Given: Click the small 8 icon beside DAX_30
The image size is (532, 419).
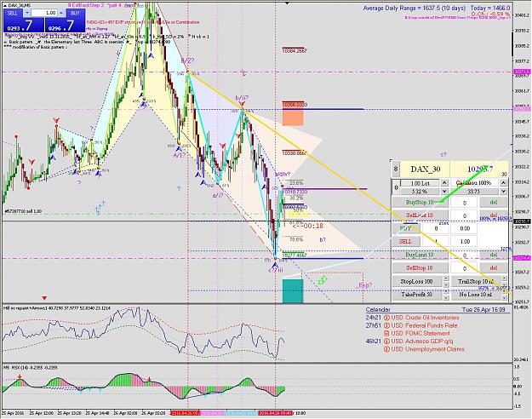Looking at the screenshot, I should (396, 169).
